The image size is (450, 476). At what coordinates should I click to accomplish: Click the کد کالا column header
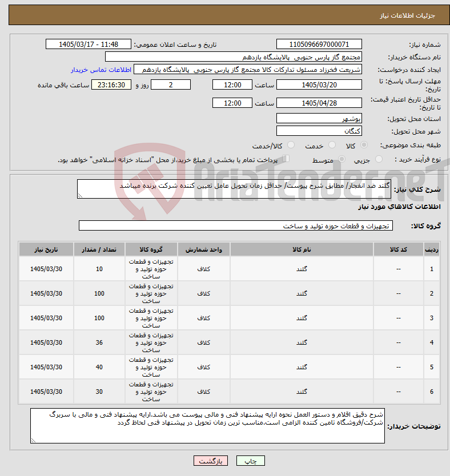point(399,249)
